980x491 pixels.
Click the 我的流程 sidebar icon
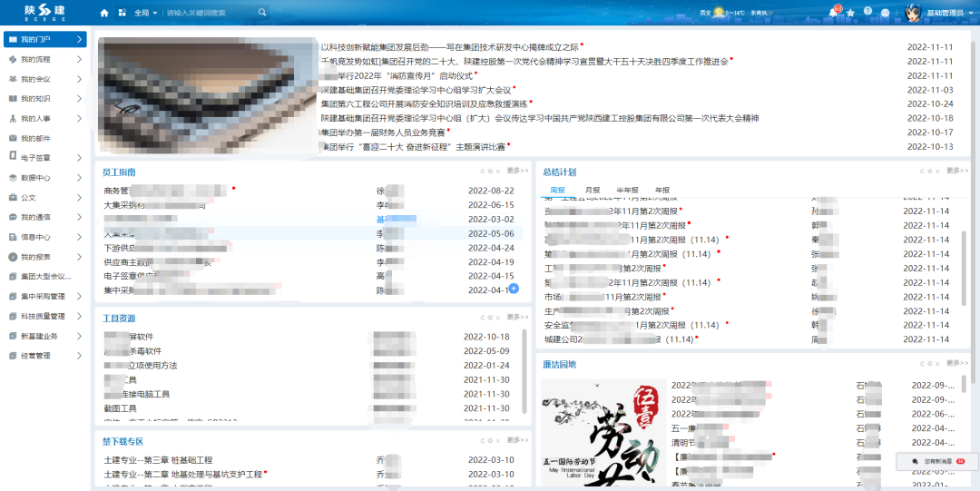point(13,59)
